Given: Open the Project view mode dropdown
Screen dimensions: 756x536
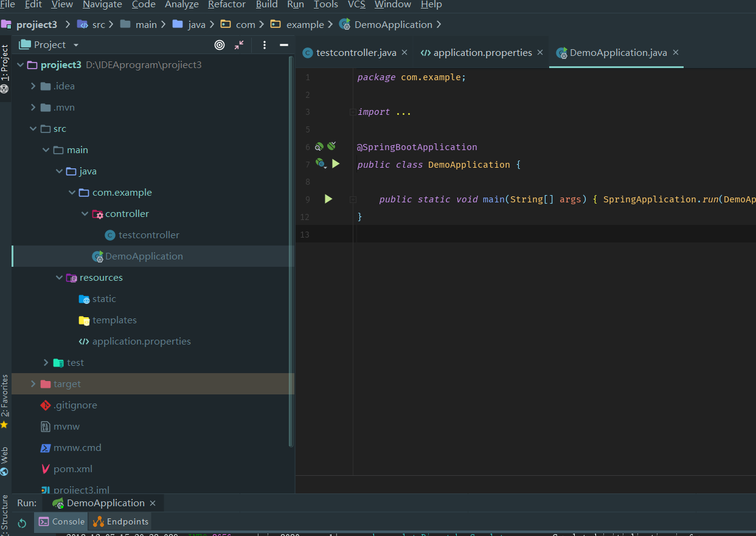Looking at the screenshot, I should point(76,45).
